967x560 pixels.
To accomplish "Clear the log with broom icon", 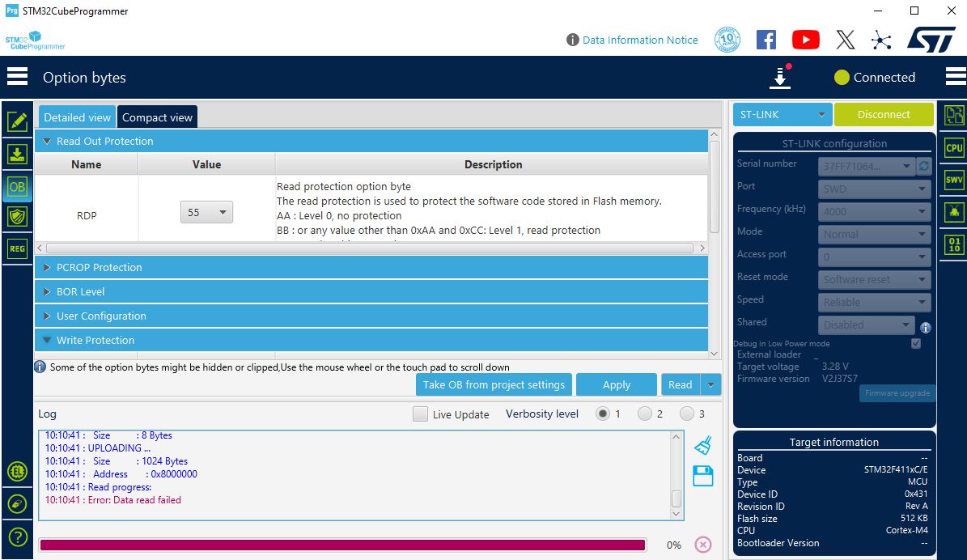I will (x=702, y=445).
